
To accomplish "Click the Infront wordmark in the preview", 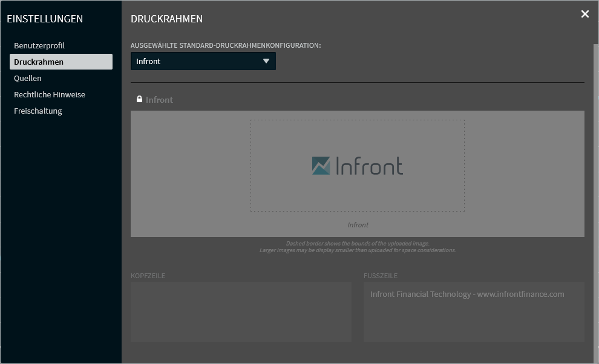I will (369, 166).
